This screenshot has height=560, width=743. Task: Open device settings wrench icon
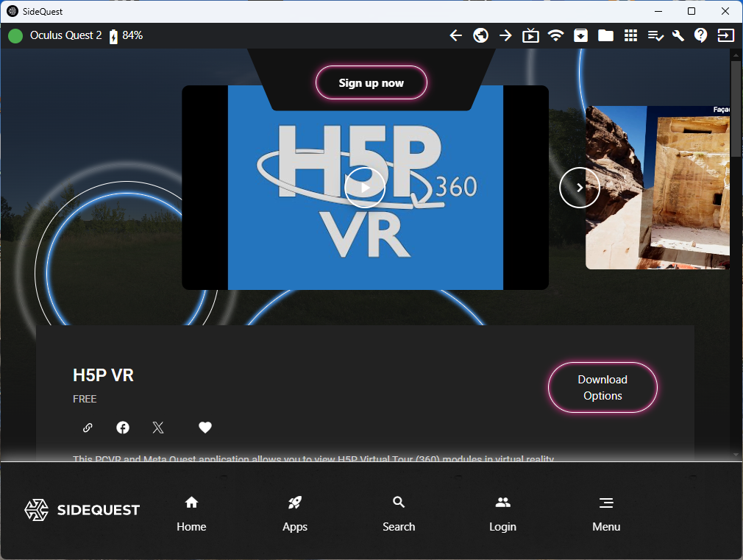point(678,35)
